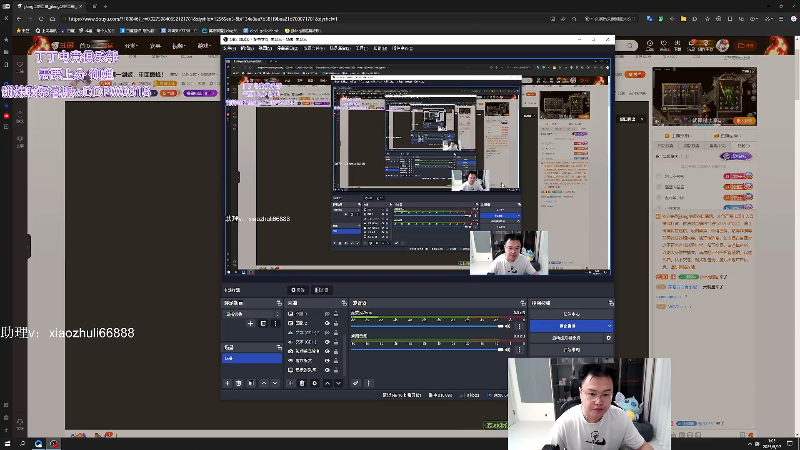Open scene filters icon in Scenes toolbar
This screenshot has height=450, width=800.
point(251,383)
